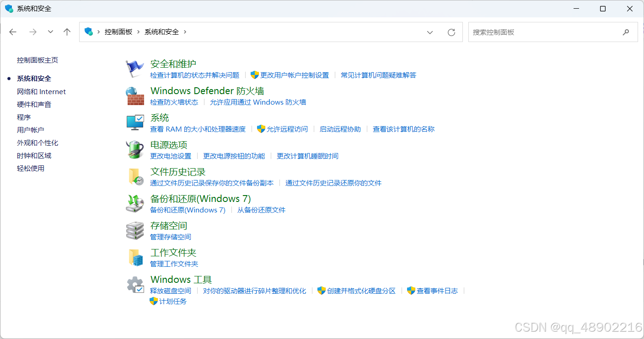
Task: Click the Power Options battery icon
Action: [x=135, y=149]
